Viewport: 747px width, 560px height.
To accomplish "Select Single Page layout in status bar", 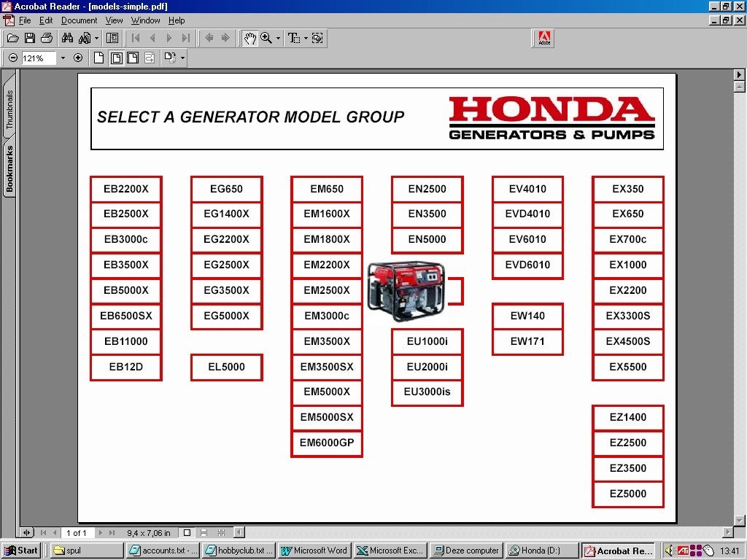I will (x=187, y=533).
